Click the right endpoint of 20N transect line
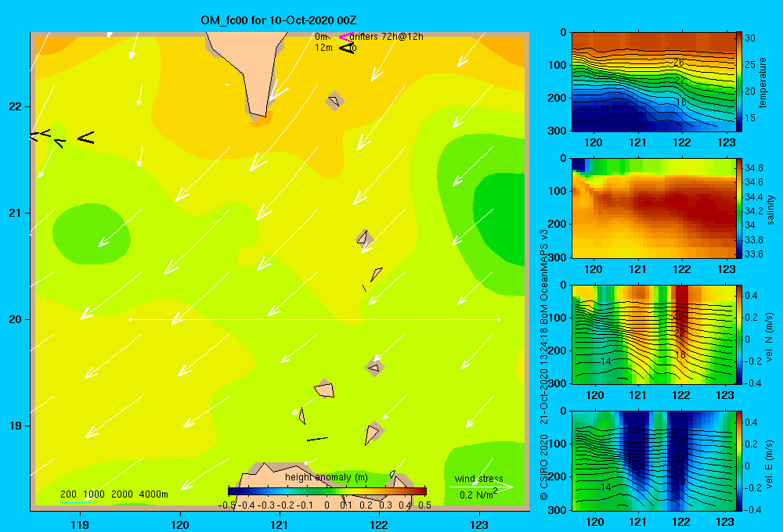 [x=500, y=319]
